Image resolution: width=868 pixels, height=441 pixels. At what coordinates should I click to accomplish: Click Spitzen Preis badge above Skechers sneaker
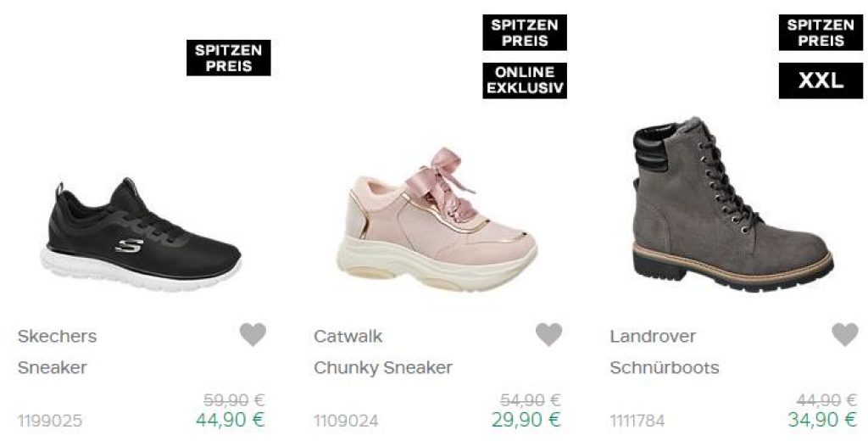pyautogui.click(x=229, y=58)
